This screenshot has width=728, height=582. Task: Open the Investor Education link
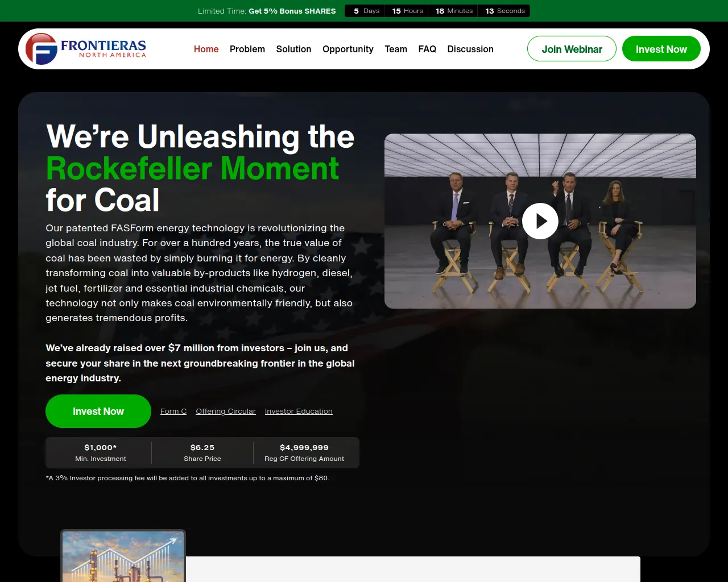point(299,411)
